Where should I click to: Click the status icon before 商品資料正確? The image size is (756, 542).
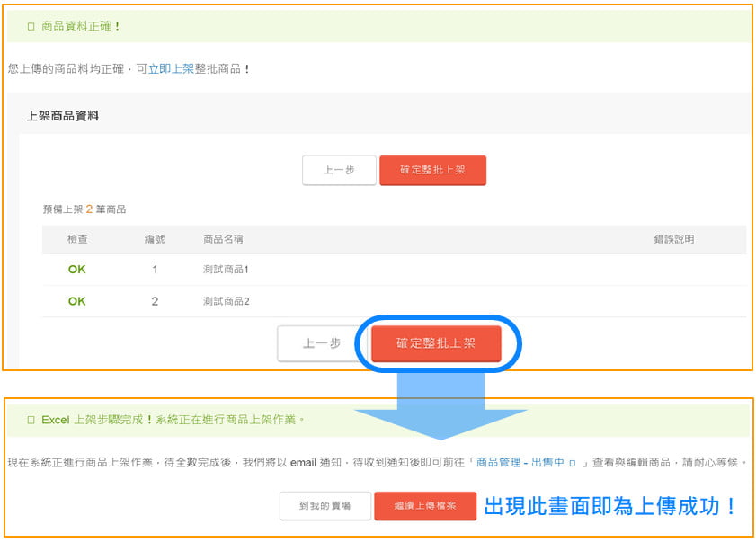(x=31, y=27)
